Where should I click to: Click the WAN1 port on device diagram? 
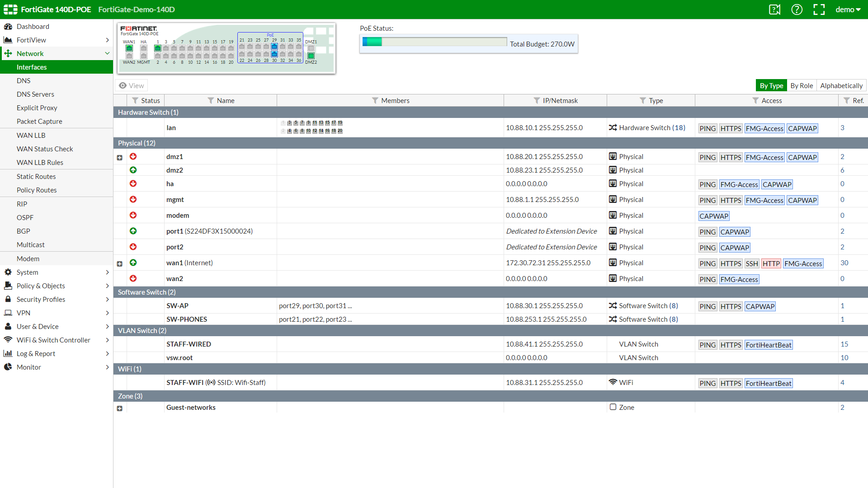(x=129, y=48)
